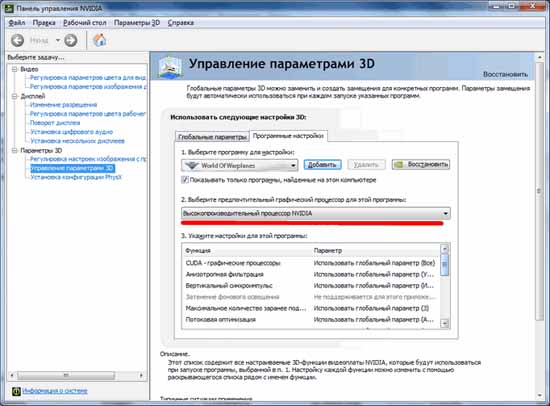Select Управление параметрами 3D tree item

pos(72,168)
